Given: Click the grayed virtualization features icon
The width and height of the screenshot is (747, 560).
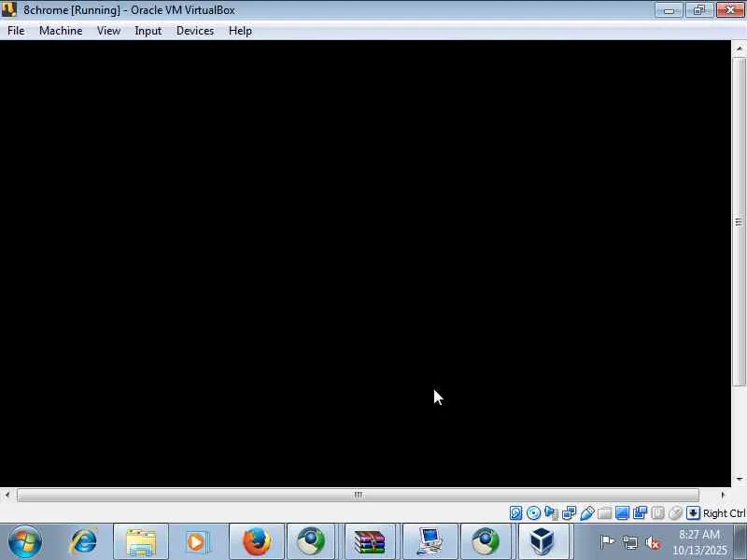Looking at the screenshot, I should (x=657, y=512).
